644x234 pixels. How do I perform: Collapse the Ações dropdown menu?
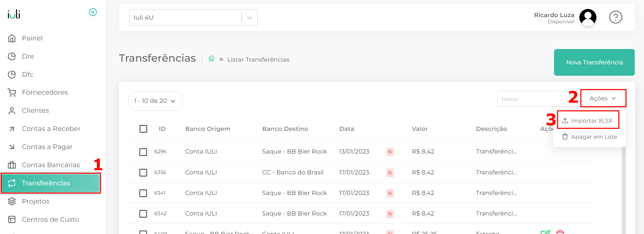603,98
